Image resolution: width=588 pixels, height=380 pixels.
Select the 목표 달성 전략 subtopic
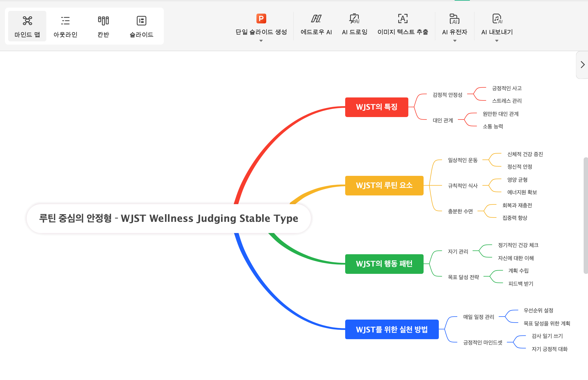pos(464,277)
